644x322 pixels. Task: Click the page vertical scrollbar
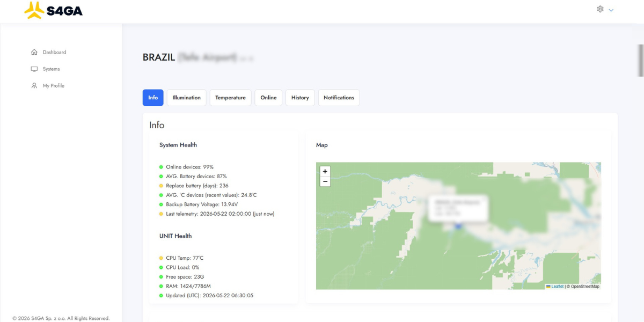(x=641, y=60)
